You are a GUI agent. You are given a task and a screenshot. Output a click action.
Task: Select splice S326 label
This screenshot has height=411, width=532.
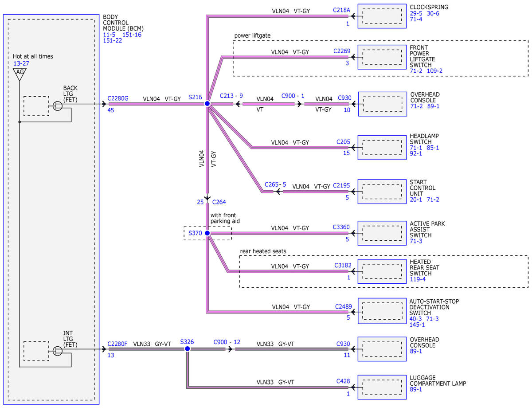click(187, 342)
